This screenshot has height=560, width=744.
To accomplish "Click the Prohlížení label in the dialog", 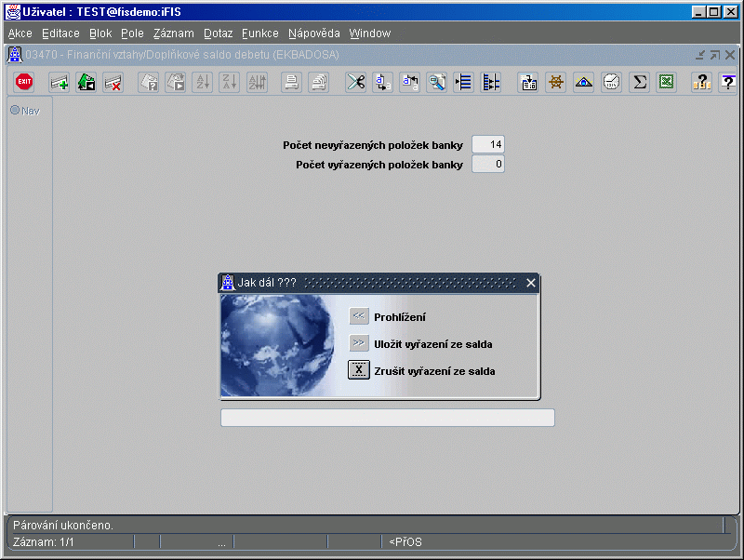I will point(400,317).
